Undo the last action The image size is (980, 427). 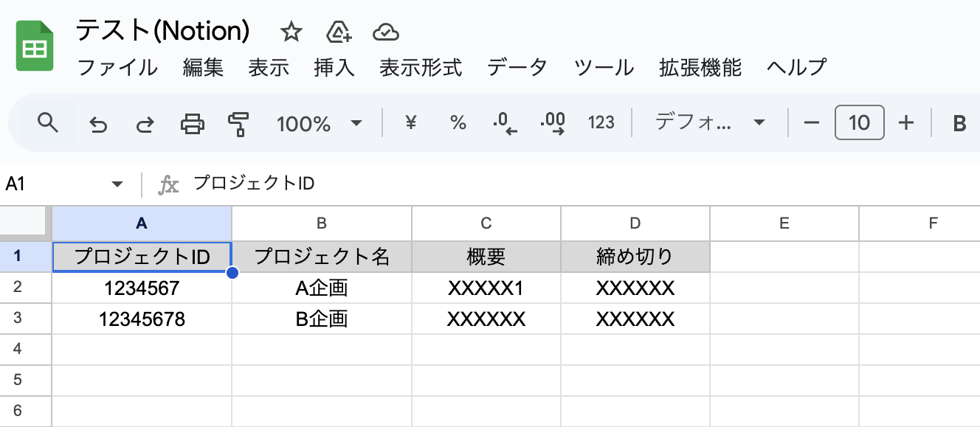tap(97, 124)
